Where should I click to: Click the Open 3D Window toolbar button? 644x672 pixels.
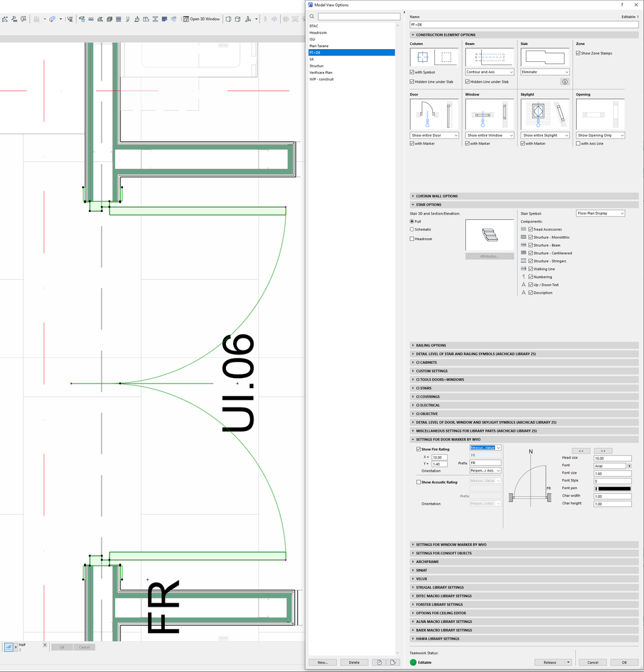click(x=202, y=19)
